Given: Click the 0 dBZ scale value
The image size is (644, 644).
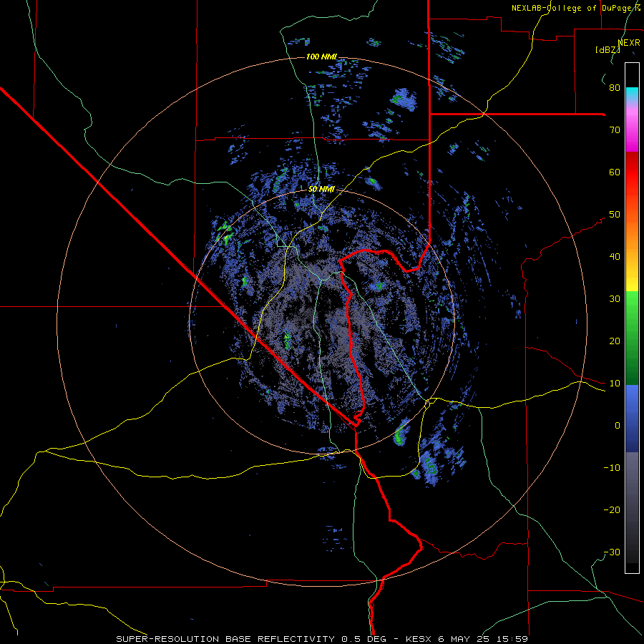Looking at the screenshot, I should tap(618, 426).
